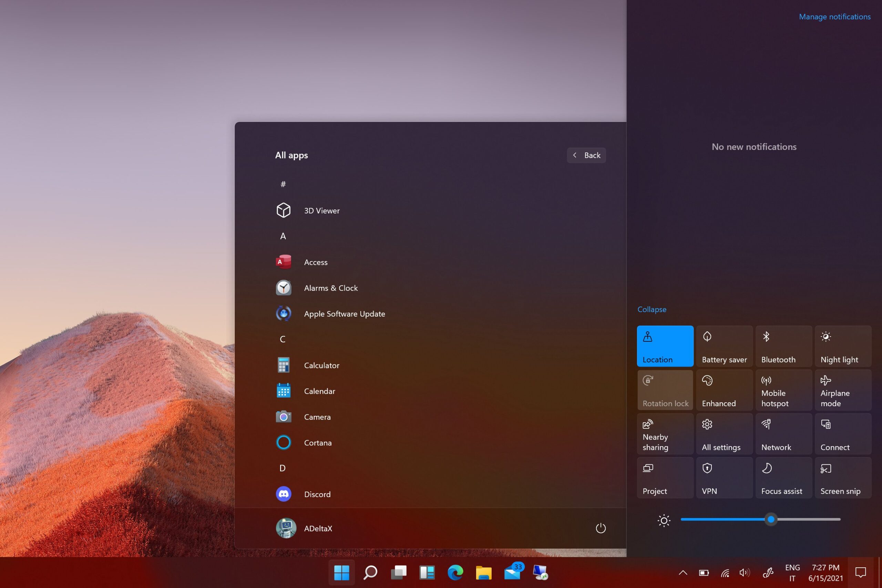
Task: Drag brightness slider to lower
Action: 709,519
